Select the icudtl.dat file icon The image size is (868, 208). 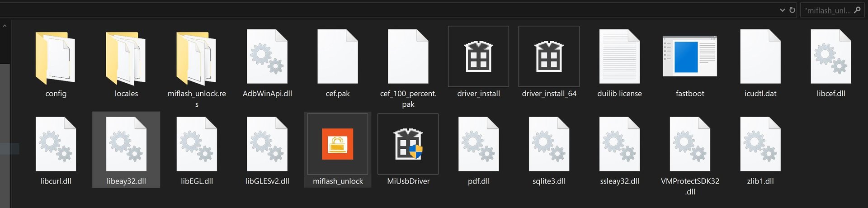(760, 57)
